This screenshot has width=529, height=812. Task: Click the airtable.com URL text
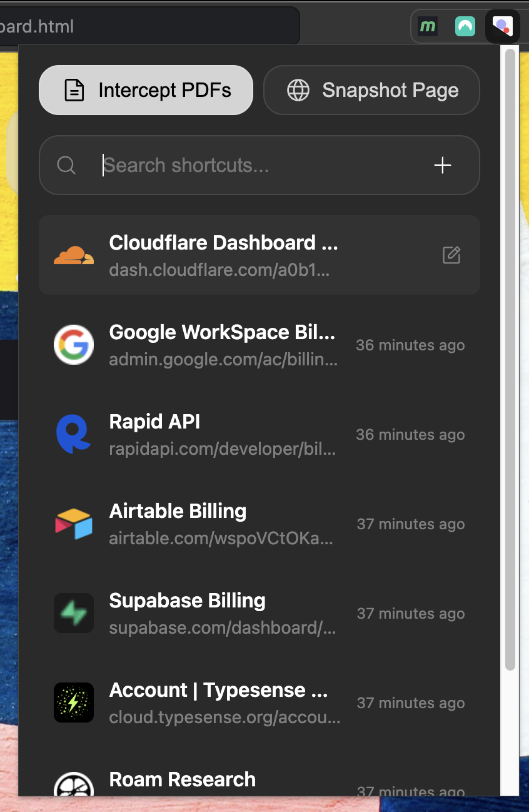tap(221, 539)
